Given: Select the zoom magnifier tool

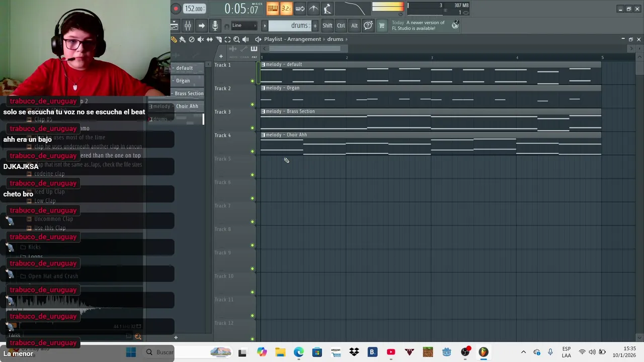Looking at the screenshot, I should 236,39.
